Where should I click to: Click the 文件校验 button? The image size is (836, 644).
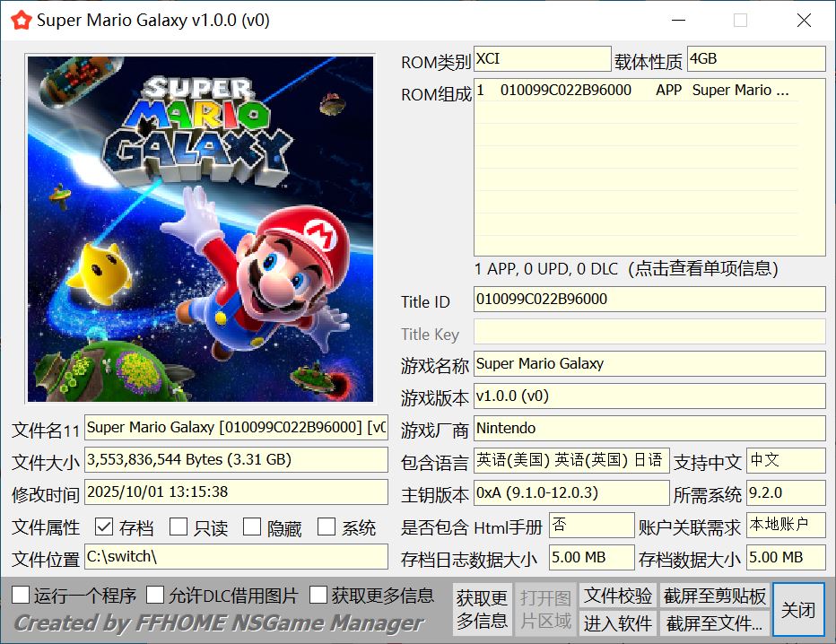coord(618,596)
